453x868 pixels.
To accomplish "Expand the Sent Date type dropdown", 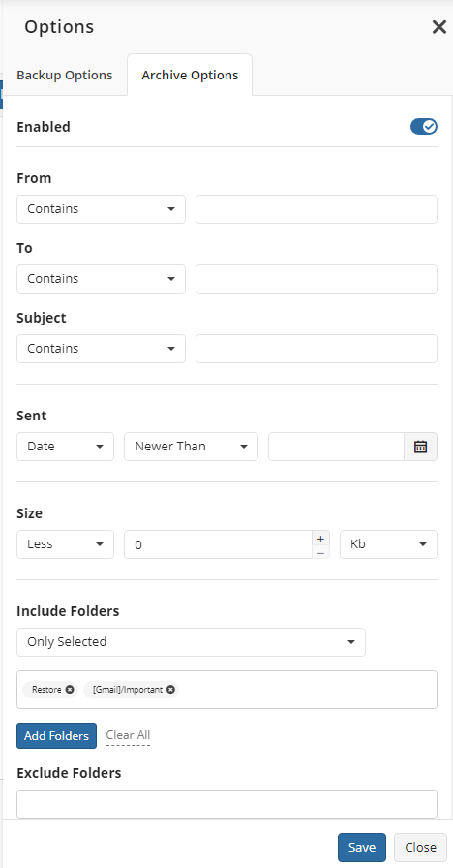I will [65, 447].
